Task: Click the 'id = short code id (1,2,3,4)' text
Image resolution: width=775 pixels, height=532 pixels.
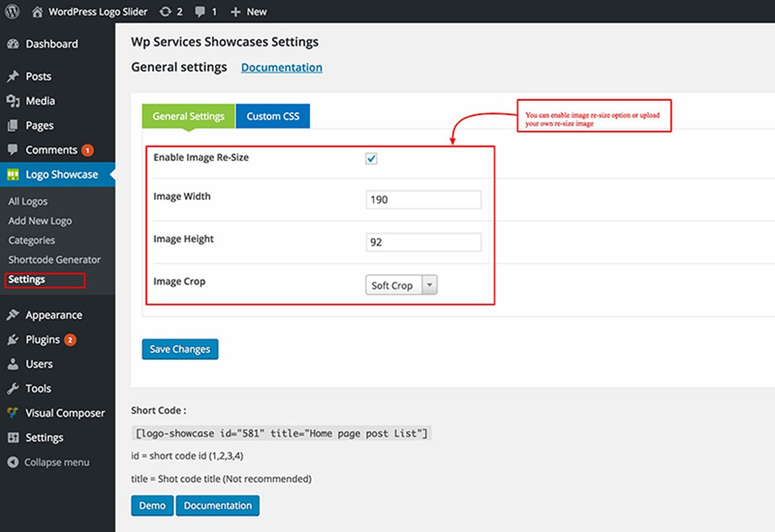Action: pyautogui.click(x=187, y=456)
